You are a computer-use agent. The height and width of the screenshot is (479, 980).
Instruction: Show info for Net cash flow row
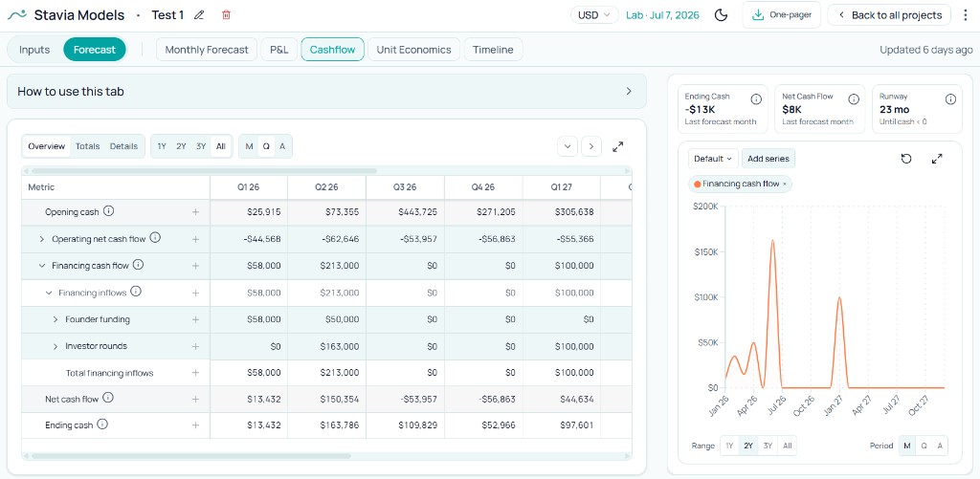coord(108,398)
